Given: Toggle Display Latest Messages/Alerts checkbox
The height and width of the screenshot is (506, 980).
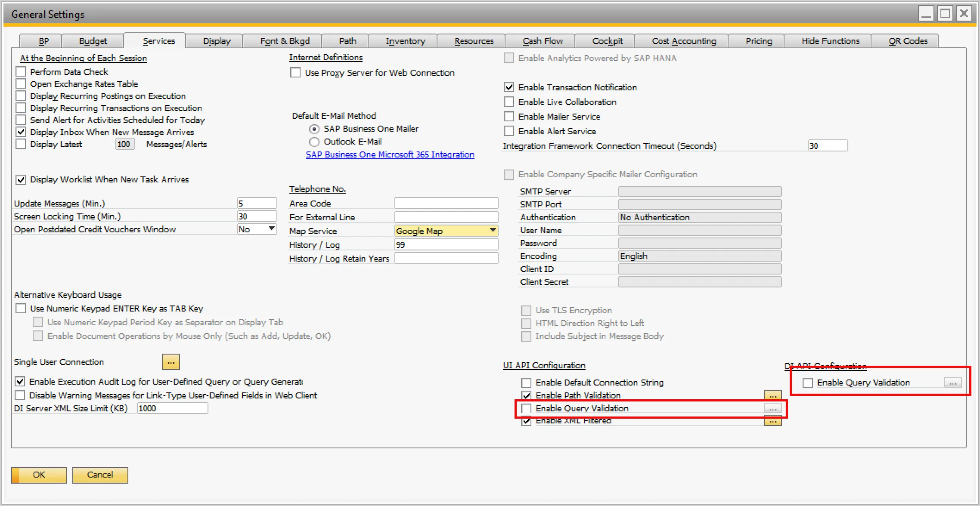Looking at the screenshot, I should pos(21,144).
